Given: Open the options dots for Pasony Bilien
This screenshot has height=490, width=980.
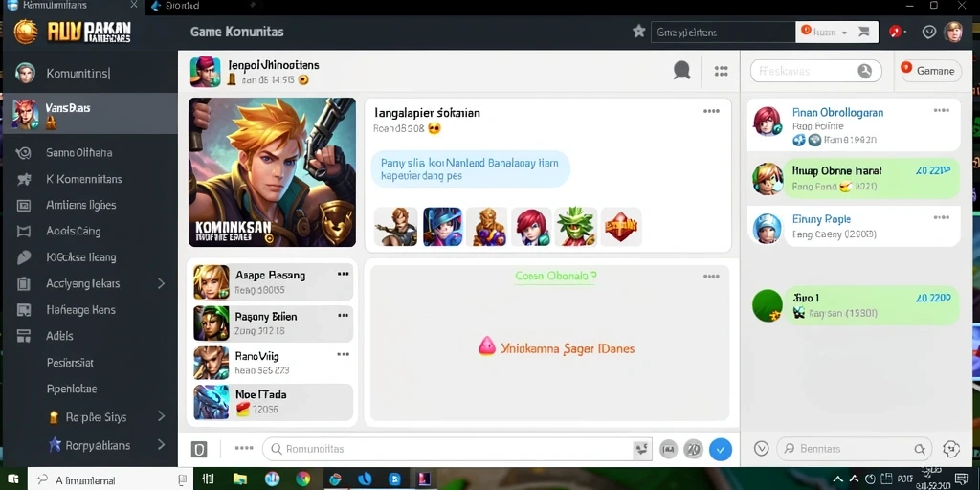Looking at the screenshot, I should click(344, 316).
